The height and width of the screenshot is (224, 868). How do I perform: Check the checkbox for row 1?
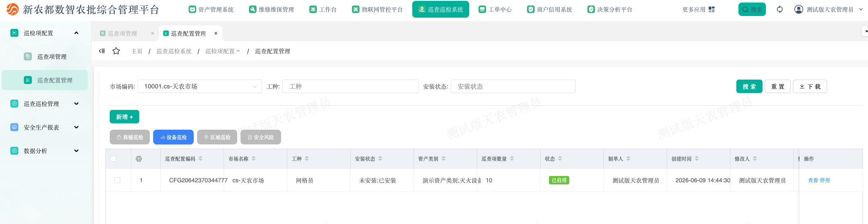tap(117, 180)
